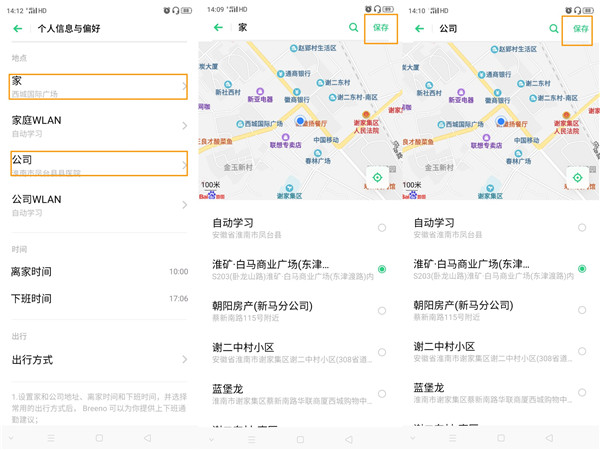Expand the 公司WLAN setting chevron

[185, 205]
